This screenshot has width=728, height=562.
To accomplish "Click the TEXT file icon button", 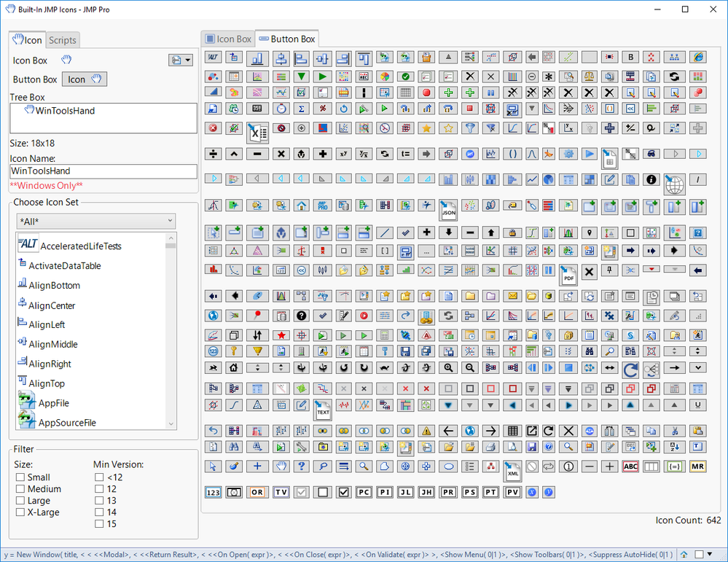I will tap(322, 409).
